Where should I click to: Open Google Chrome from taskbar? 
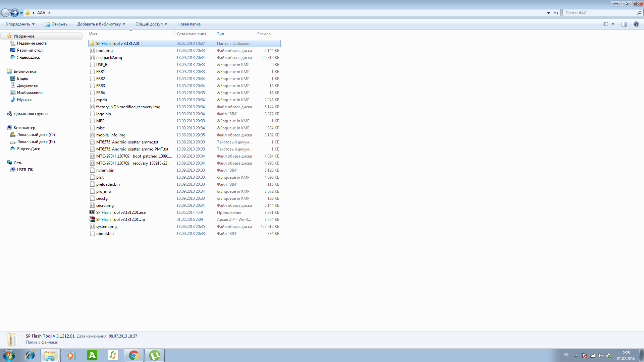coord(134,355)
